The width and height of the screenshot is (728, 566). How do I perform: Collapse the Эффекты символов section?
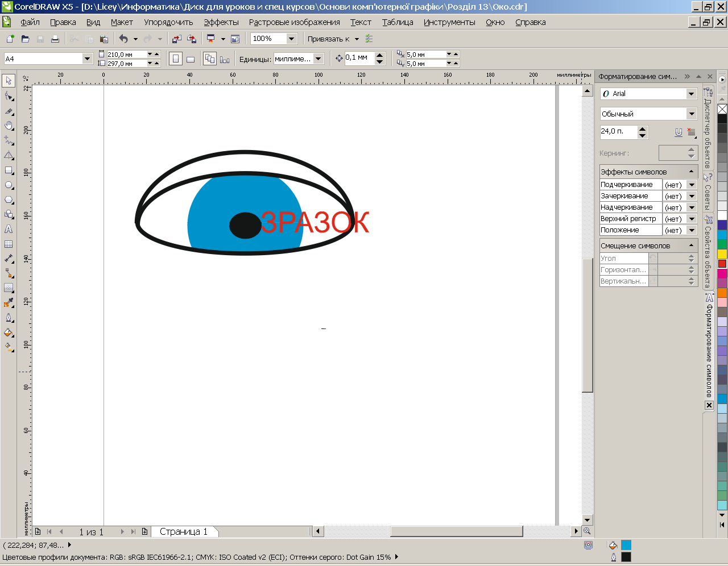(x=692, y=172)
